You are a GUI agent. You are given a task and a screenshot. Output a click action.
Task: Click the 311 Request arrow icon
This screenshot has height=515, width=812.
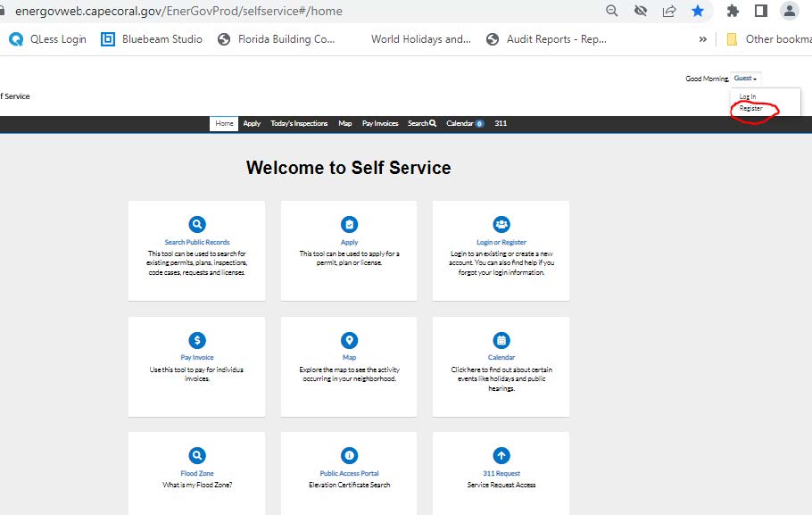(x=501, y=454)
